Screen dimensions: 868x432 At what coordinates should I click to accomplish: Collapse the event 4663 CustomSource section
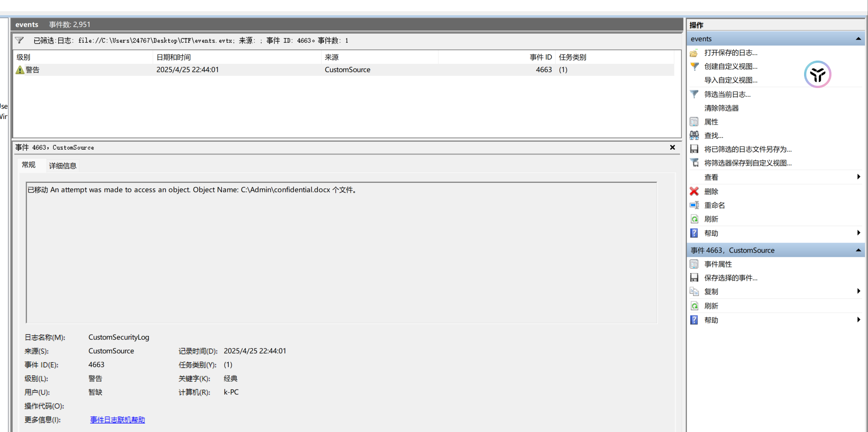click(858, 250)
